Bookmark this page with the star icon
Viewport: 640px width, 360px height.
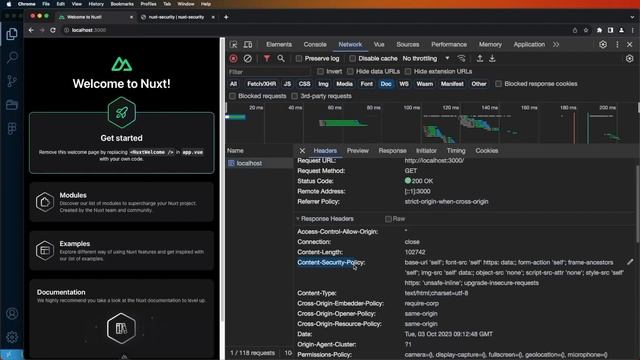click(x=586, y=30)
